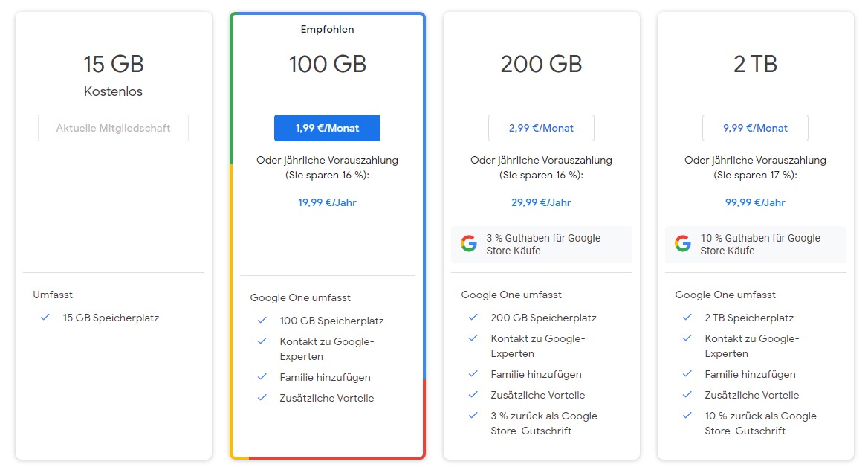Image resolution: width=868 pixels, height=473 pixels.
Task: Click the 200 GB plan heading
Action: pyautogui.click(x=541, y=64)
